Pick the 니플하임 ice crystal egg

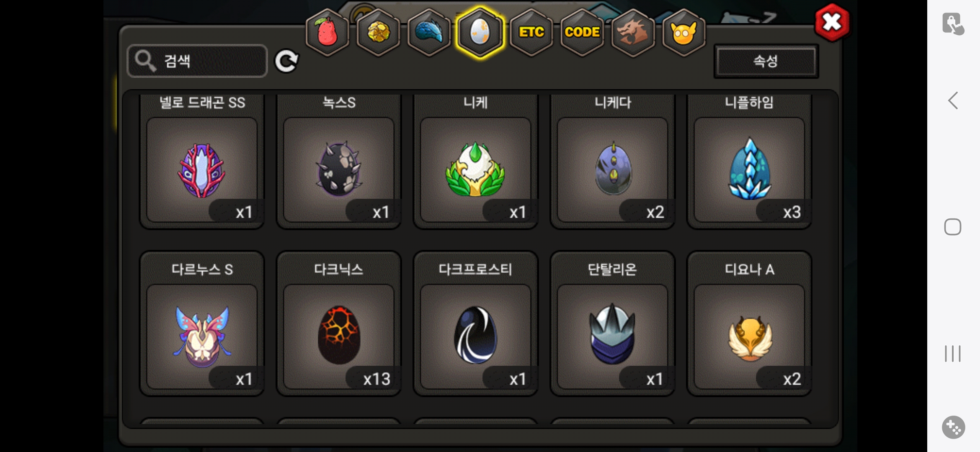point(750,161)
